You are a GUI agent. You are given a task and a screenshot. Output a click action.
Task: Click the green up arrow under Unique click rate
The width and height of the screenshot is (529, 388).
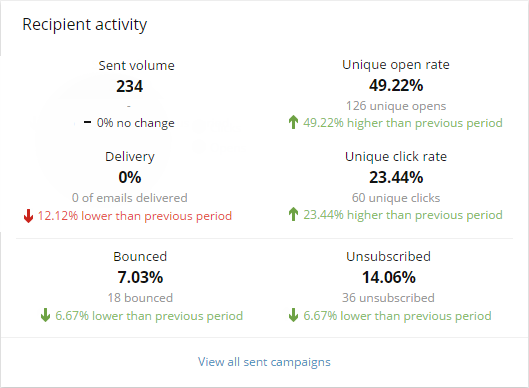coord(294,214)
